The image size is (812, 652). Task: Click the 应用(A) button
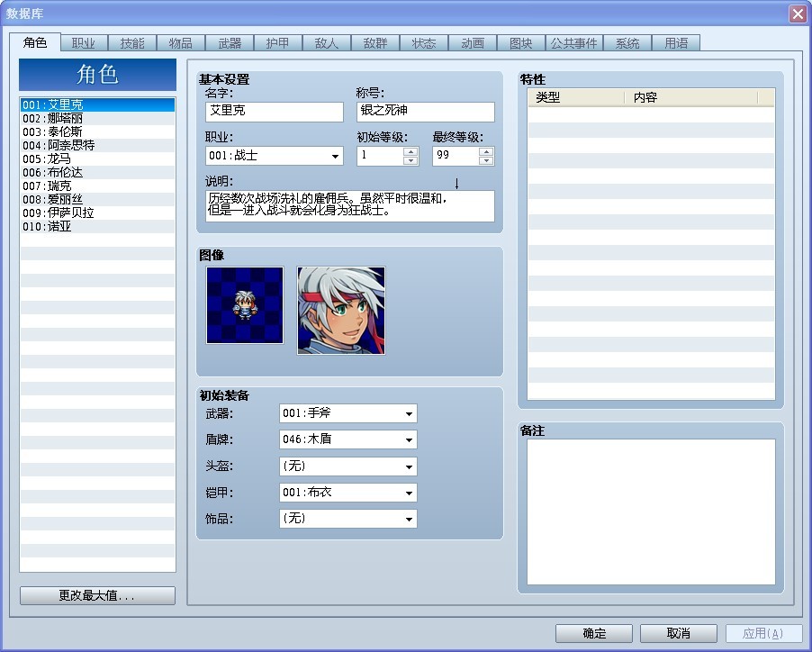click(x=764, y=633)
